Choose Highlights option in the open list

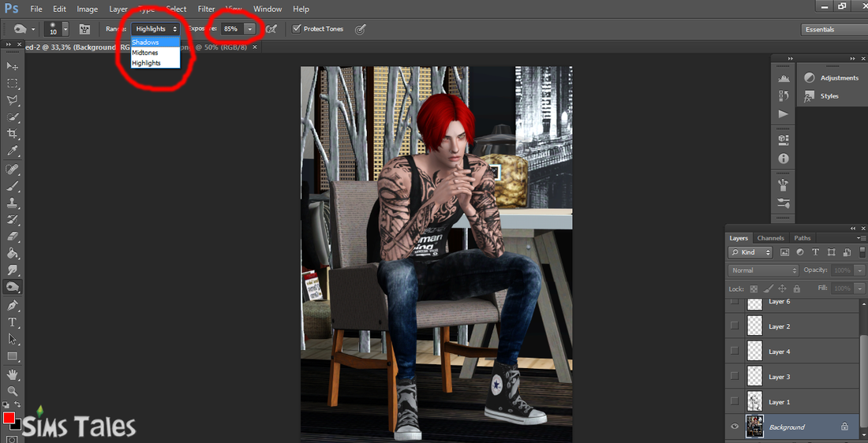coord(155,63)
